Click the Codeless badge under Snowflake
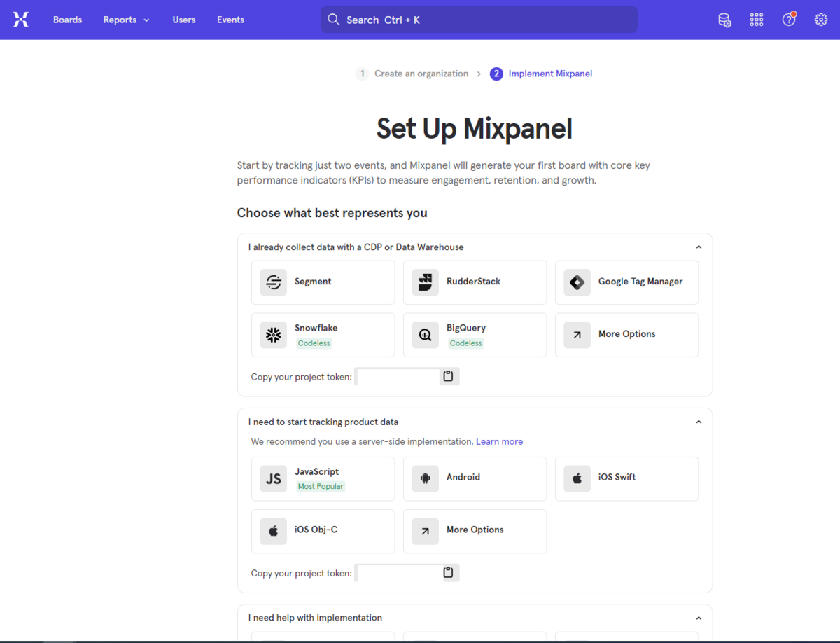The height and width of the screenshot is (643, 840). 314,343
